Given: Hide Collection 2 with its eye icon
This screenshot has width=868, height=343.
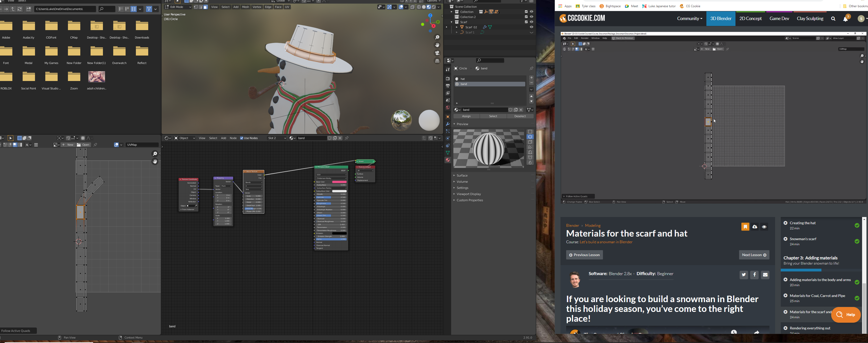Looking at the screenshot, I should [x=531, y=17].
